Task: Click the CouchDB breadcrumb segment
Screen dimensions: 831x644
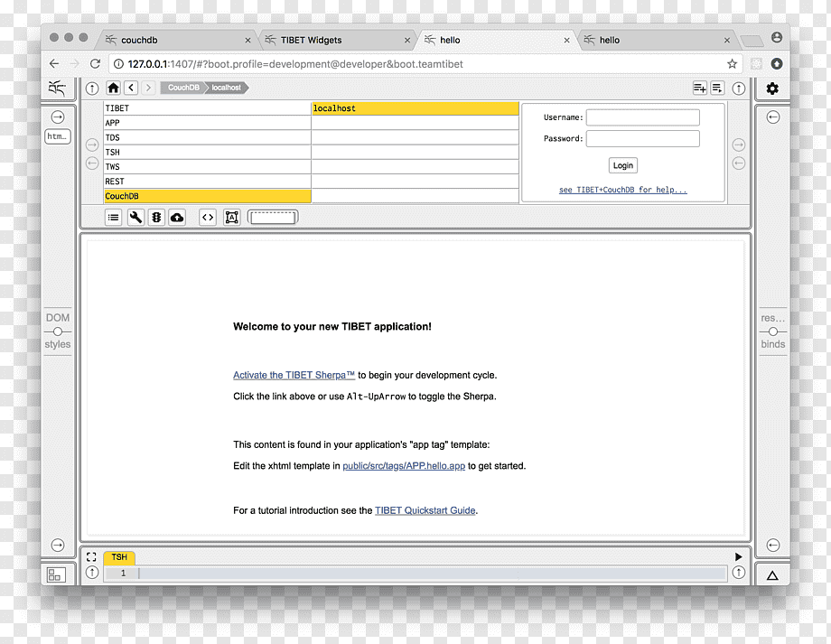Action: tap(183, 88)
